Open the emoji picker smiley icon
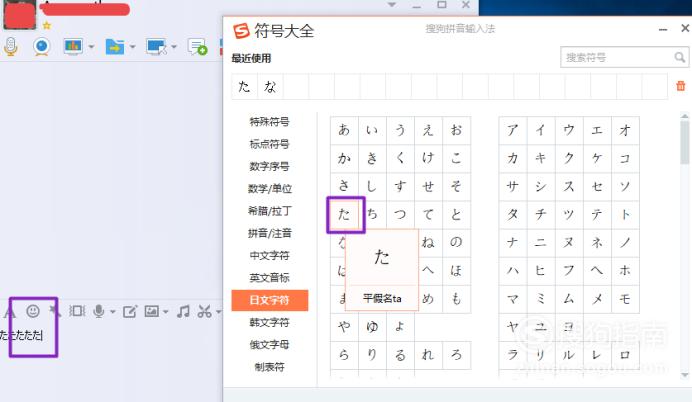692x402 pixels. [33, 311]
